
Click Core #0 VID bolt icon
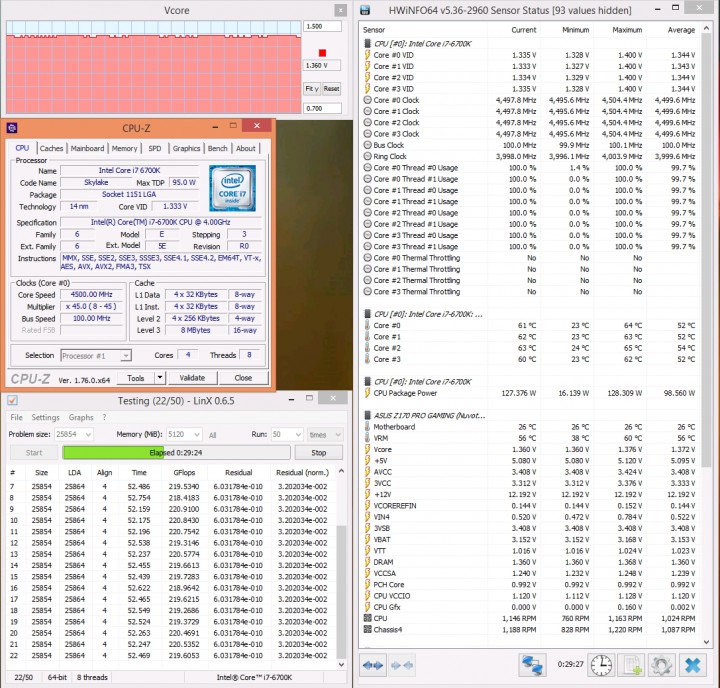click(x=367, y=55)
